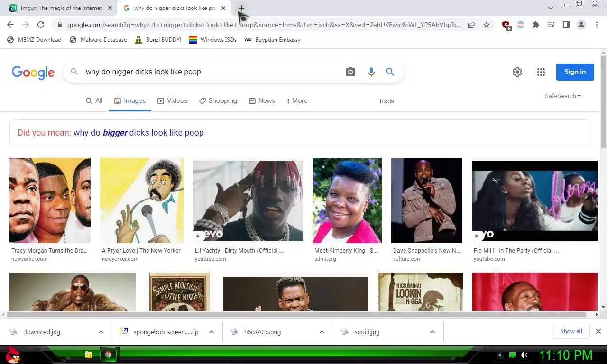Viewport: 607px width, 364px height.
Task: Select the All results tab
Action: 94,100
